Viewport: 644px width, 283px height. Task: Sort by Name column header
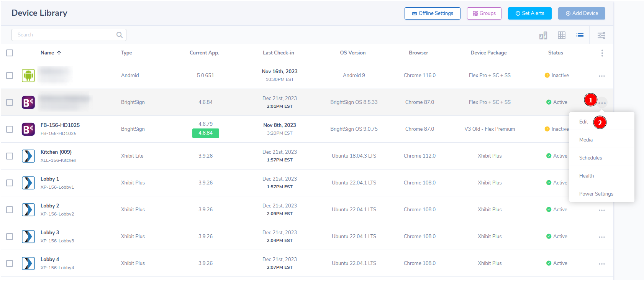click(x=51, y=53)
